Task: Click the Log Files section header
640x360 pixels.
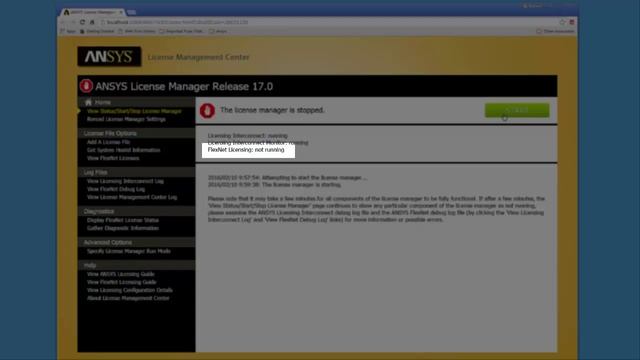Action: 95,172
